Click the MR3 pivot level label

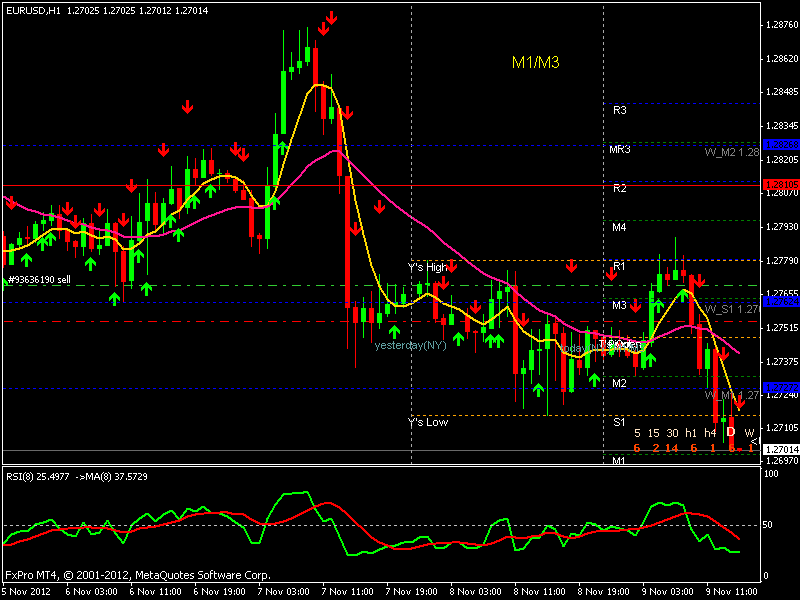pyautogui.click(x=620, y=149)
